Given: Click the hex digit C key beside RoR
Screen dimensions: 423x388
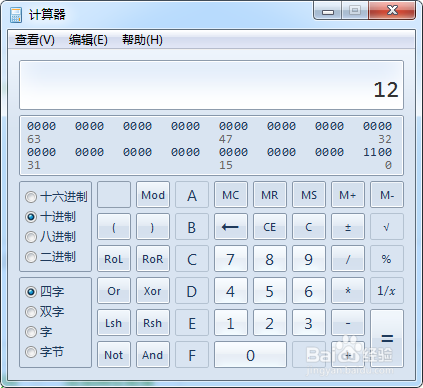Looking at the screenshot, I should click(192, 259).
